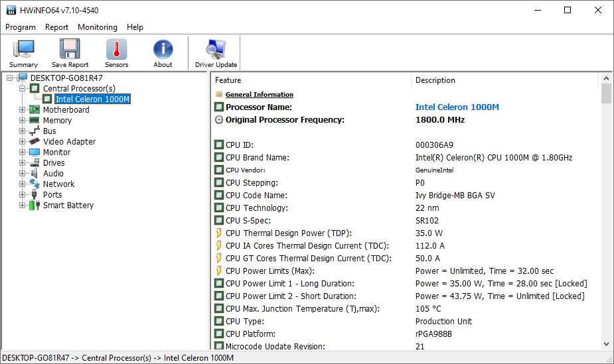Expand the Motherboard branch

pos(22,109)
